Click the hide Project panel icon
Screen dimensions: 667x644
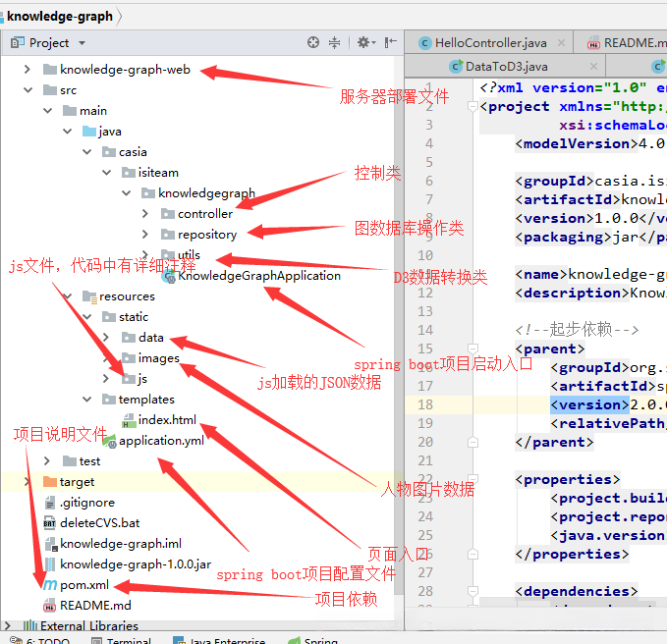[x=391, y=42]
